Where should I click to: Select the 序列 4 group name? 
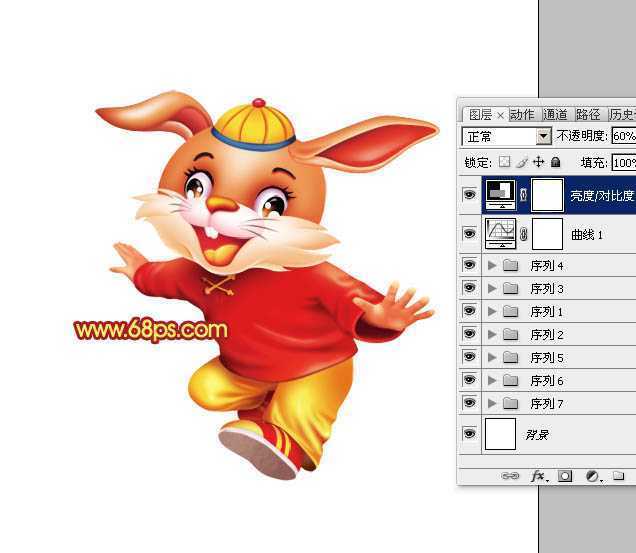[547, 266]
